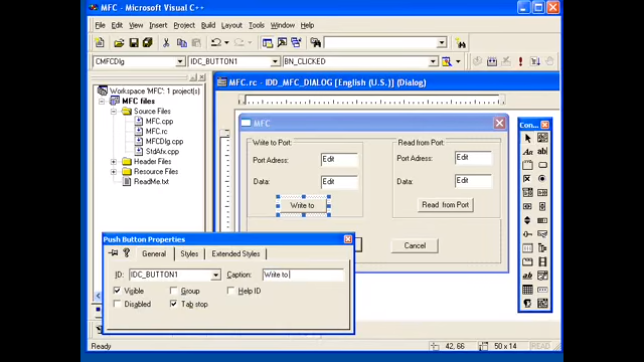The image size is (644, 362).
Task: Select the Write to button in dialog editor
Action: tap(303, 205)
